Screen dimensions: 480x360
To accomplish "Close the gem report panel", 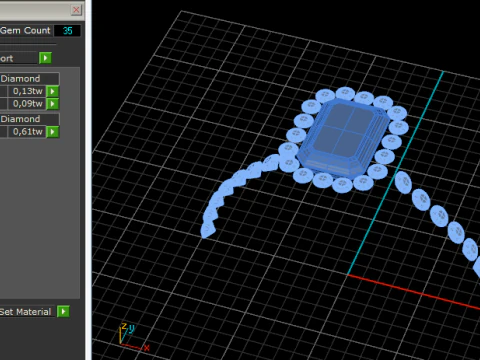I will pos(76,10).
